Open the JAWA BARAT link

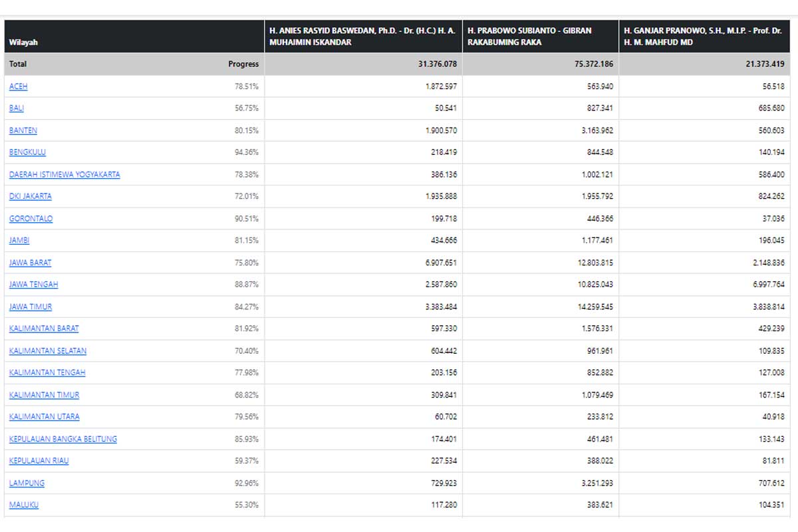pyautogui.click(x=31, y=263)
